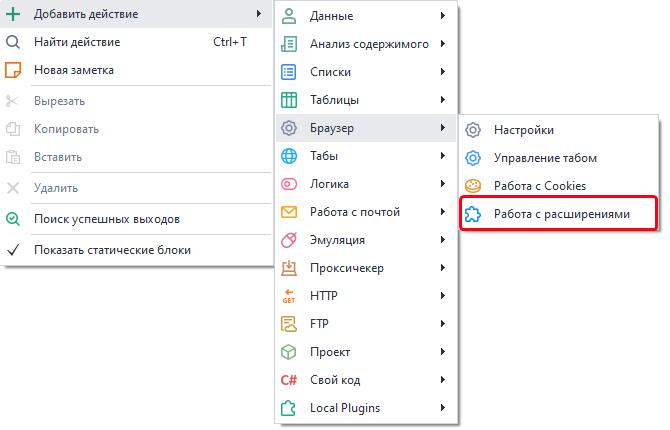The width and height of the screenshot is (670, 430).
Task: Open the Анализ содержимого menu item
Action: pyautogui.click(x=369, y=44)
